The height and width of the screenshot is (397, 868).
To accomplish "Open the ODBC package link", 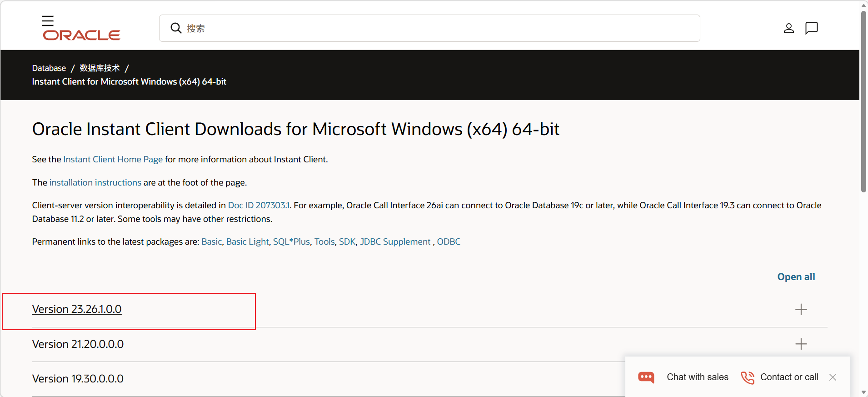I will click(x=449, y=242).
